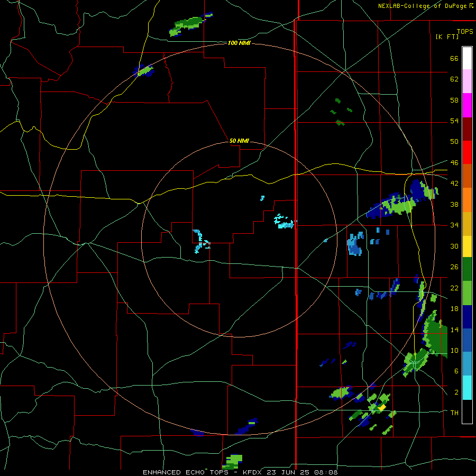Click the white swatch in the tops legend
The image size is (476, 476).
pos(467,58)
